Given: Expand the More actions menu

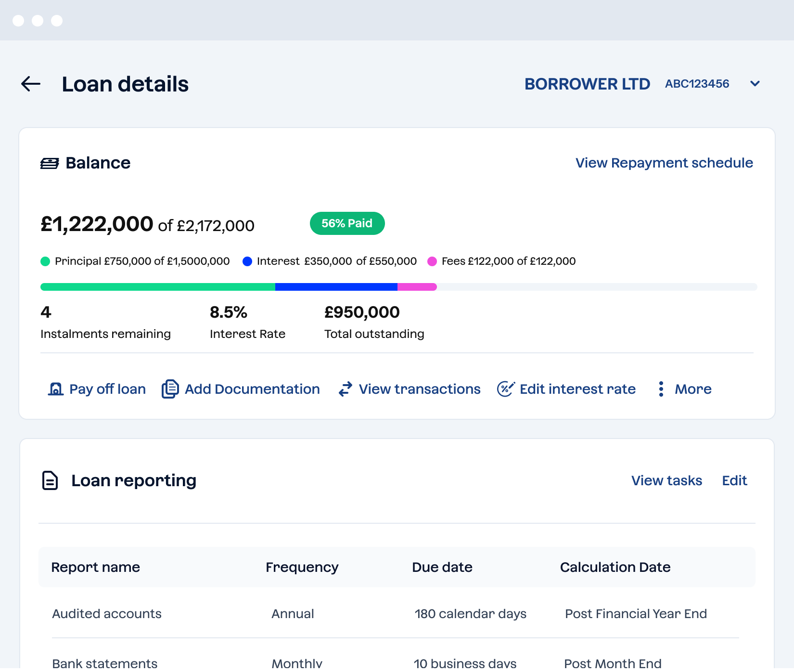Looking at the screenshot, I should click(x=693, y=389).
